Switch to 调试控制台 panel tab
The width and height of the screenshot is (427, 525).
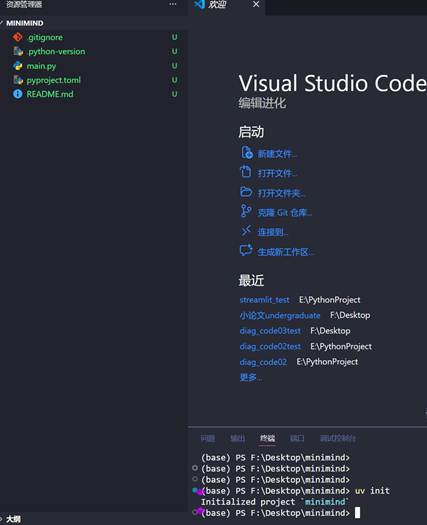point(338,438)
